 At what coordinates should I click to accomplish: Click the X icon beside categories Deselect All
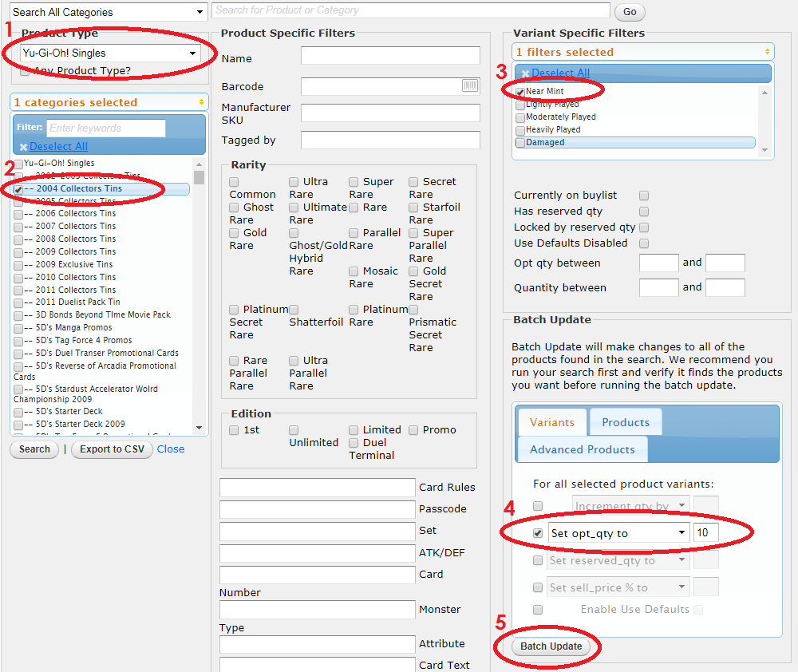pyautogui.click(x=23, y=147)
